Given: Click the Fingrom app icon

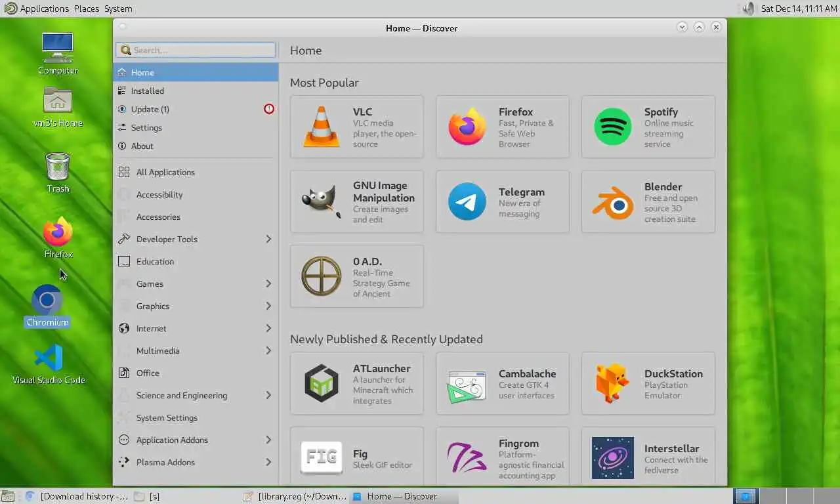Looking at the screenshot, I should 467,458.
